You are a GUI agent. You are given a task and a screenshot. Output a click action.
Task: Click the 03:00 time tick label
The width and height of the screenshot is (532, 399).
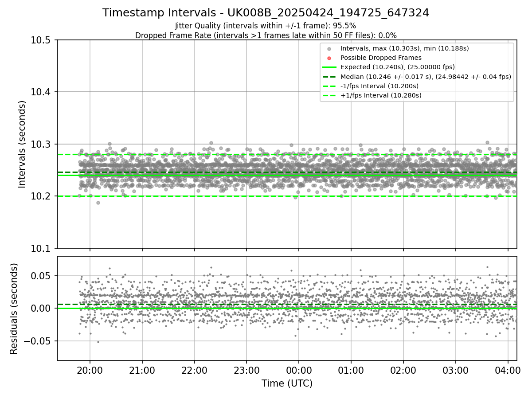(456, 370)
